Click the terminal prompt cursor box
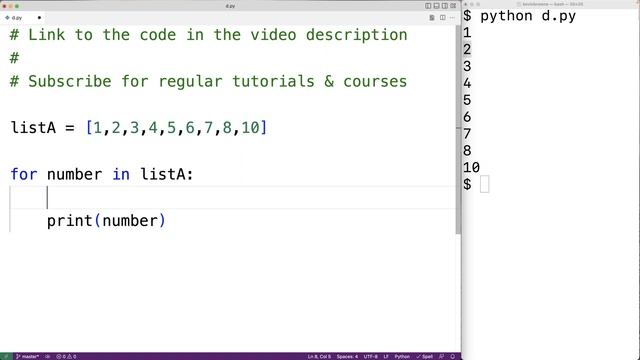Screen dimensions: 640x360 (484, 184)
